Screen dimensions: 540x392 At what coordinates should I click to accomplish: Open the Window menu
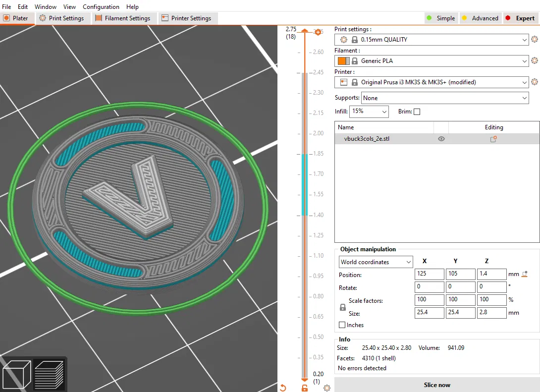coord(46,6)
